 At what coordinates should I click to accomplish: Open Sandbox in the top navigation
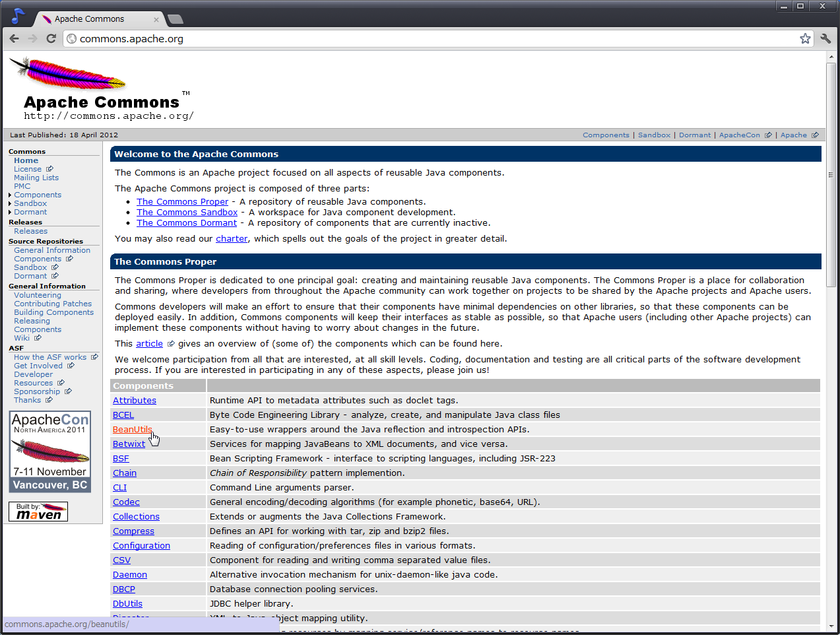[x=654, y=135]
